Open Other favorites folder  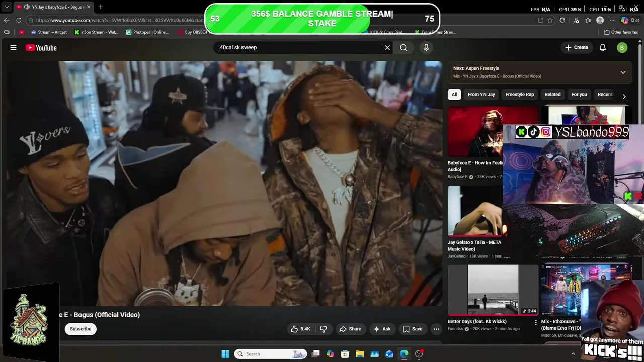click(x=621, y=32)
